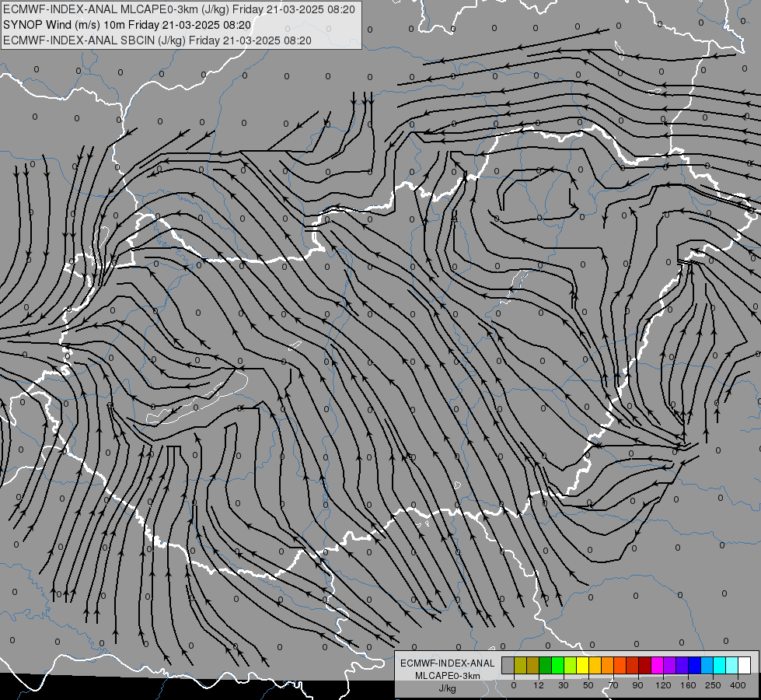Click the J/kg unit label in the legend
This screenshot has width=761, height=700.
(x=447, y=689)
